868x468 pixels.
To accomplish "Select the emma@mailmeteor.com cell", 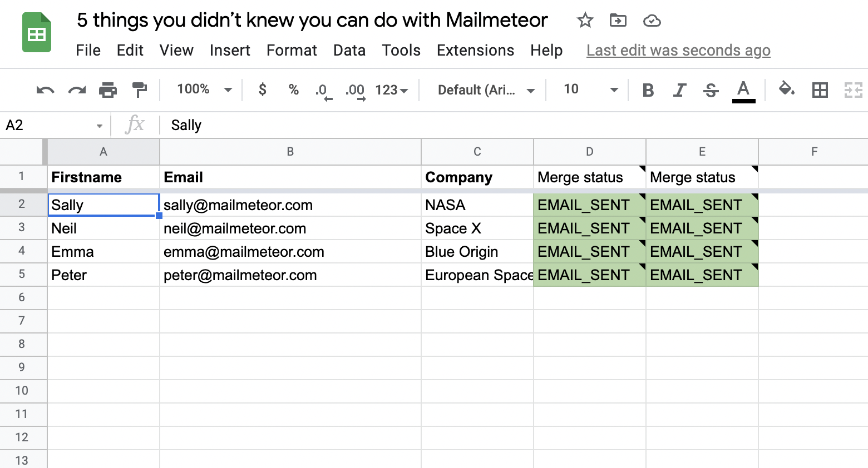I will point(290,252).
